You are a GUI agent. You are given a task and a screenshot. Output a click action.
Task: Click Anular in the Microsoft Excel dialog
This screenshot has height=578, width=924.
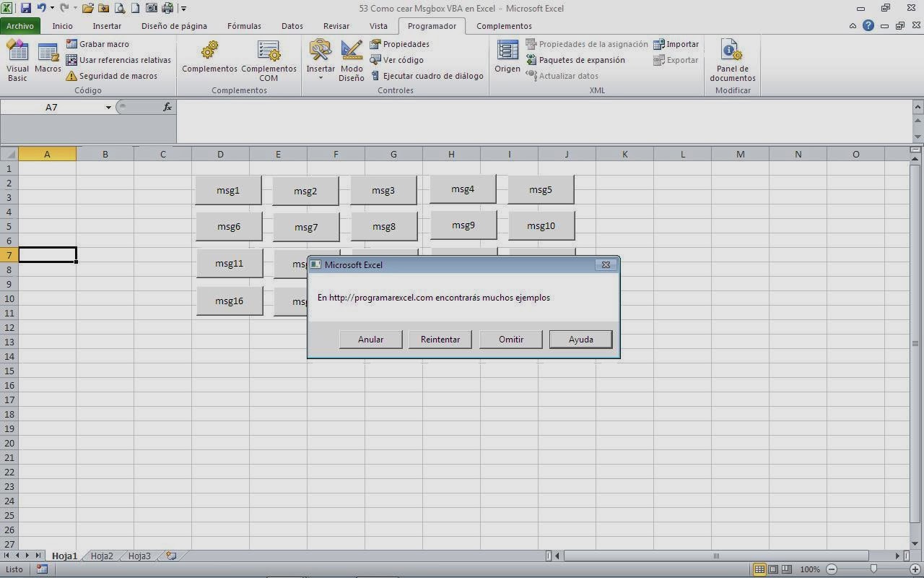(x=371, y=340)
